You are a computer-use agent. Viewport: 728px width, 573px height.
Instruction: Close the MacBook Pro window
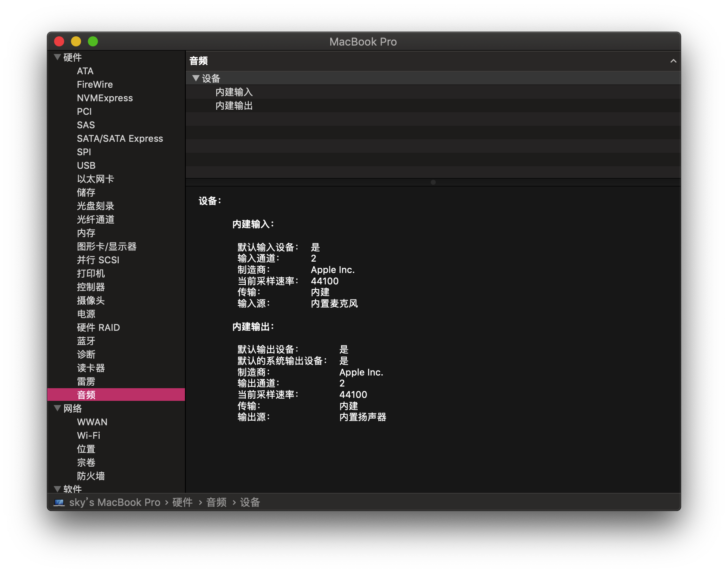59,41
